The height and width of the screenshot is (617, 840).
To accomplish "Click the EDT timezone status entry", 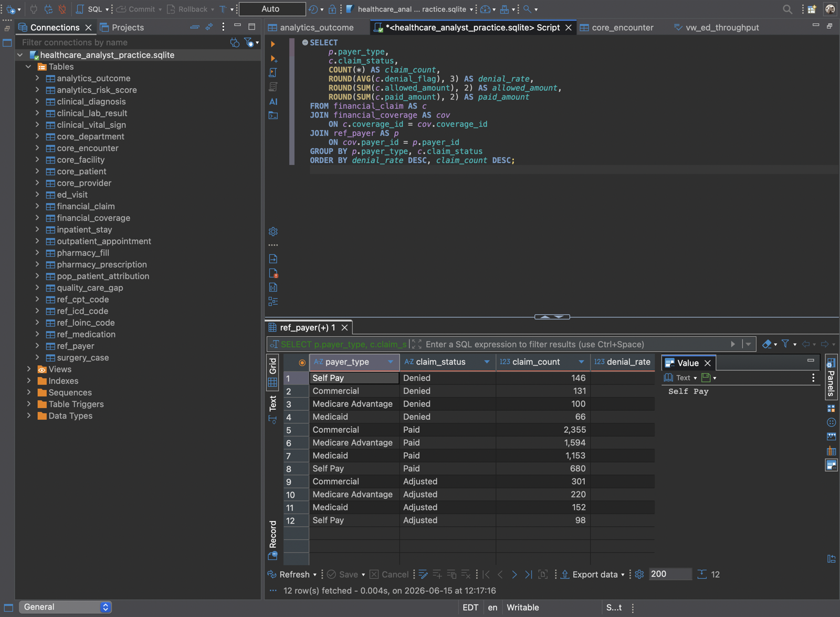I will pyautogui.click(x=470, y=608).
